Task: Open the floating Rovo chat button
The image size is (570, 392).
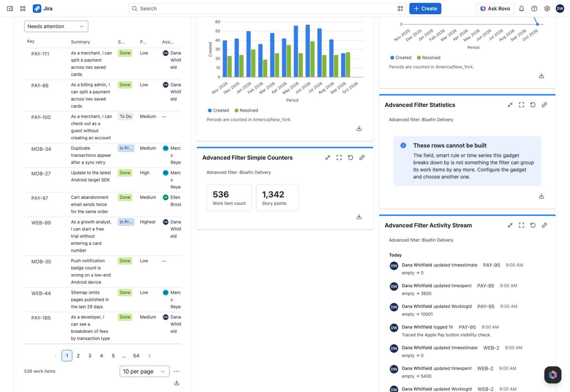Action: click(x=553, y=375)
